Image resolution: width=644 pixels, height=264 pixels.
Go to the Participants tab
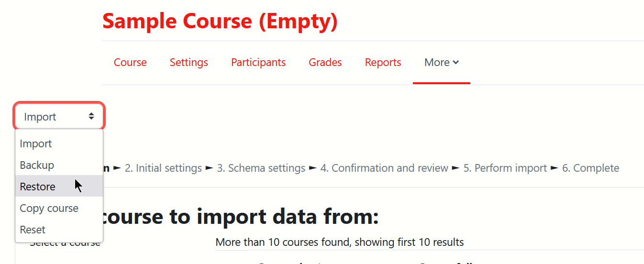[258, 62]
